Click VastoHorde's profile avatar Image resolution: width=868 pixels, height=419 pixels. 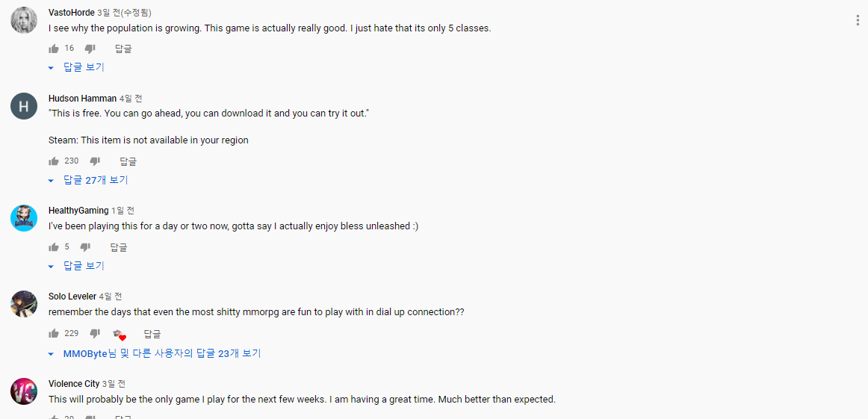tap(24, 20)
